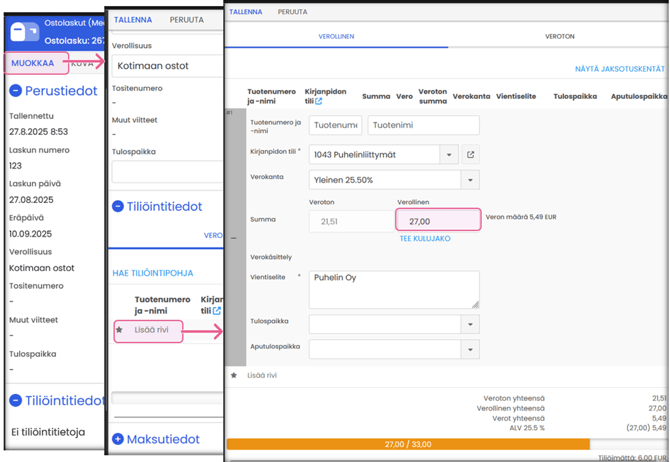Collapse row #1 using the minus handle
The image size is (670, 462).
point(234,238)
